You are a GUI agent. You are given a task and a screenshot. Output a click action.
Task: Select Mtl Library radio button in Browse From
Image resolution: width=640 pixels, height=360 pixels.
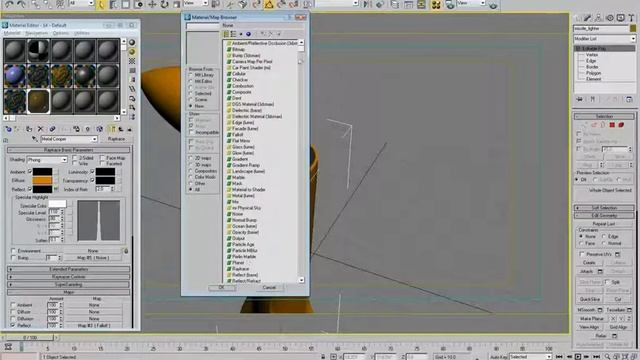[x=191, y=75]
